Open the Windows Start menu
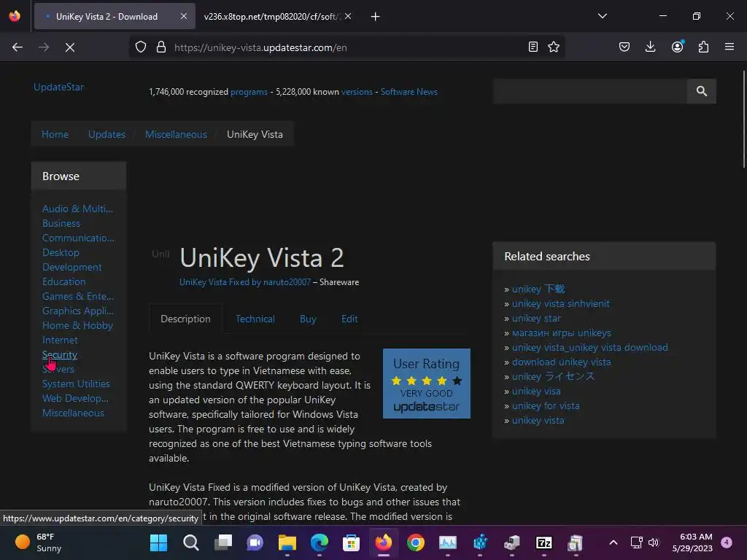This screenshot has height=560, width=747. 158,542
